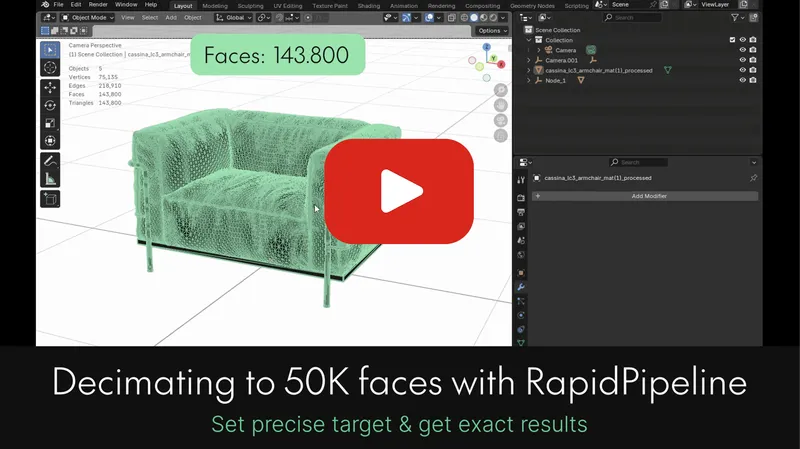This screenshot has width=800, height=449.
Task: Open the Object Mode dropdown
Action: (88, 17)
